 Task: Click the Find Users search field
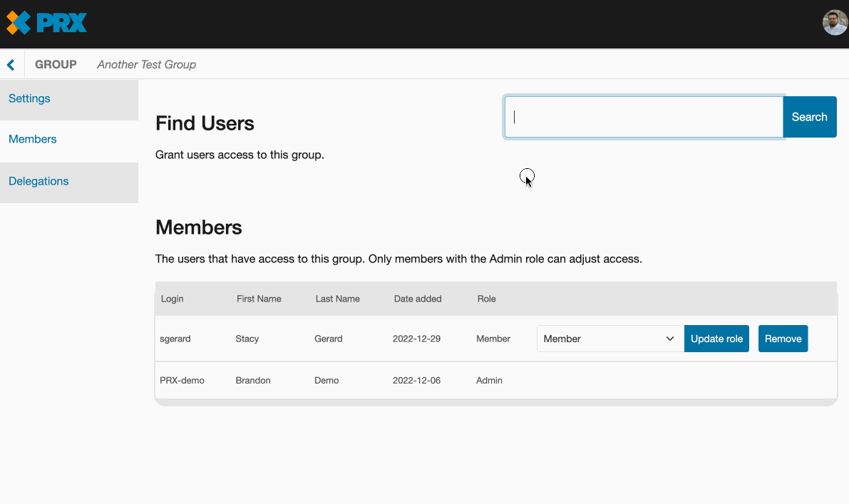click(x=642, y=116)
